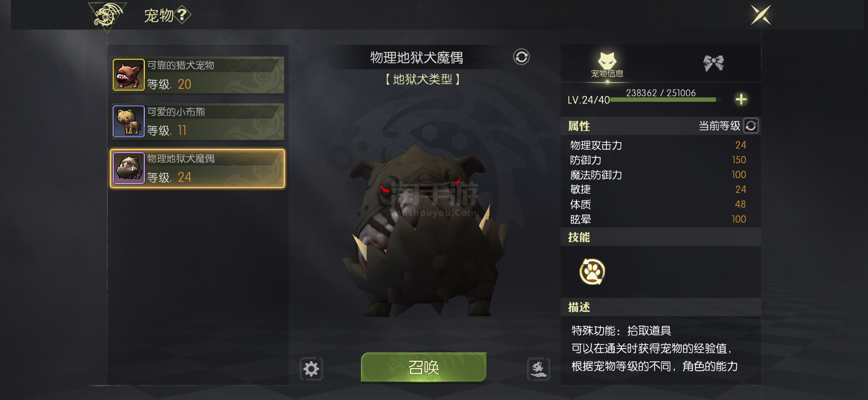Switch to the bow accessory tab
The height and width of the screenshot is (400, 868).
tap(713, 63)
